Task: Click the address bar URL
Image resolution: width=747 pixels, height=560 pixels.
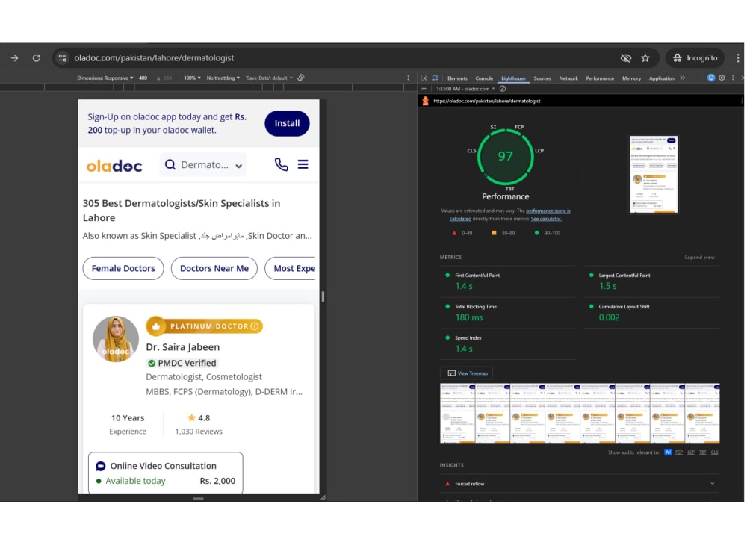Action: (x=154, y=58)
